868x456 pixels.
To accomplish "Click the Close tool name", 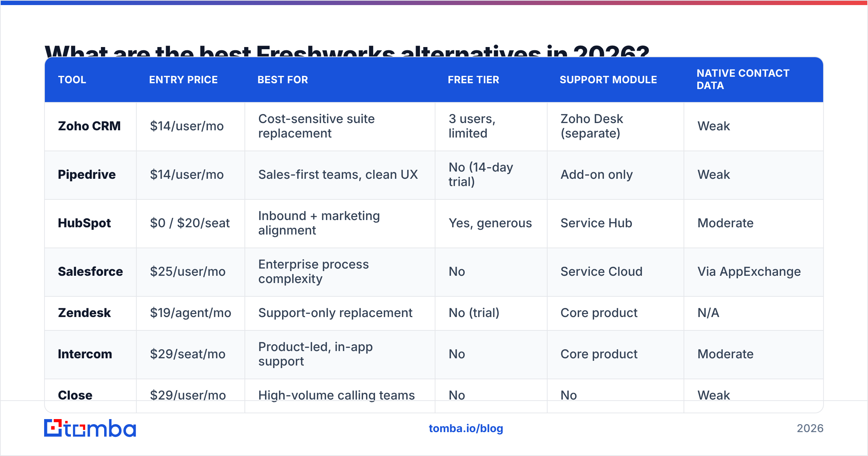I will pos(75,395).
